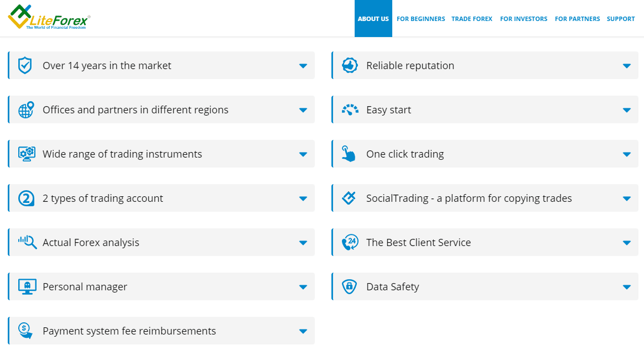Expand Payment system fee reimbursements arrow

coord(303,331)
